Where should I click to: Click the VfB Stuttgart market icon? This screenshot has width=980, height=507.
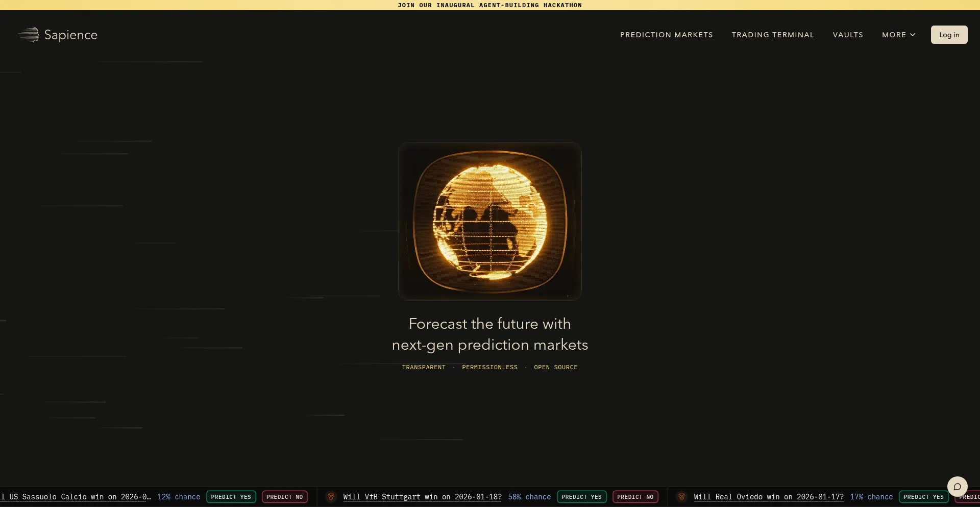tap(331, 497)
